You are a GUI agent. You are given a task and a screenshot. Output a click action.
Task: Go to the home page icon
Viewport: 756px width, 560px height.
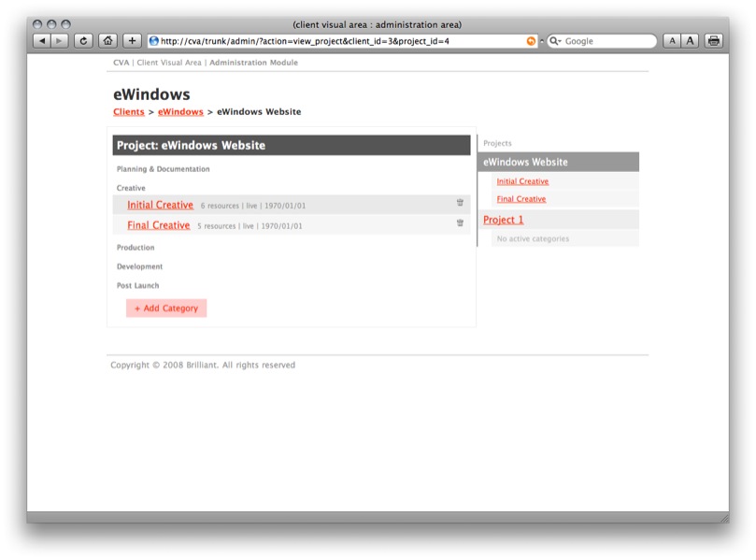pos(108,41)
